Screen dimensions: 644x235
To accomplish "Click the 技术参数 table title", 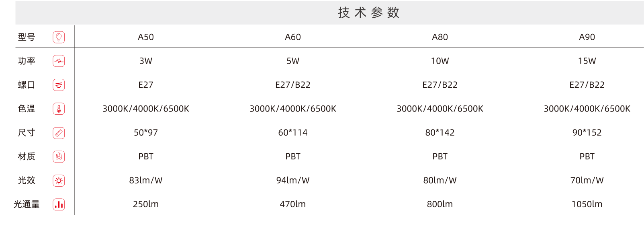I will (x=368, y=12).
